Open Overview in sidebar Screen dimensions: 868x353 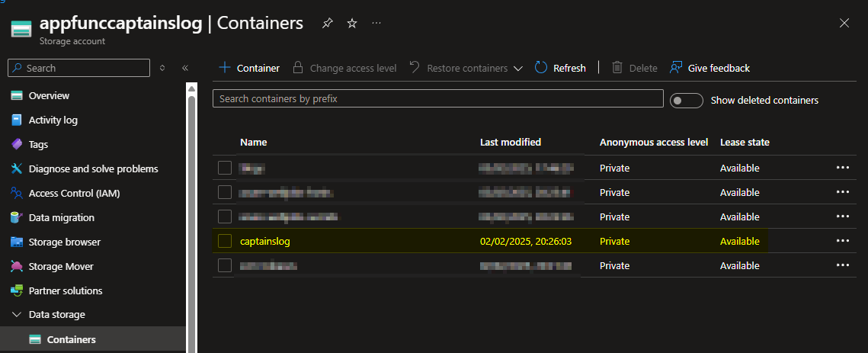(x=49, y=95)
